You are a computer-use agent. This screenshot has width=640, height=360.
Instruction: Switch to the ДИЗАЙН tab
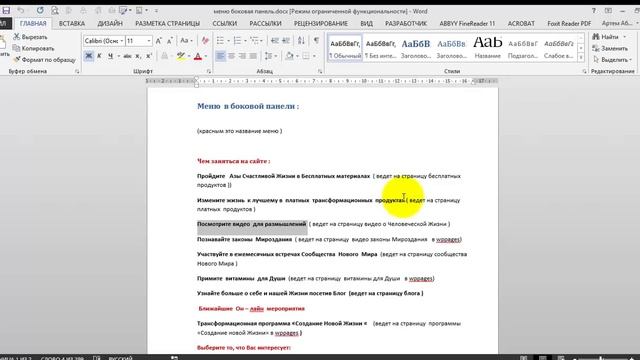[110, 24]
